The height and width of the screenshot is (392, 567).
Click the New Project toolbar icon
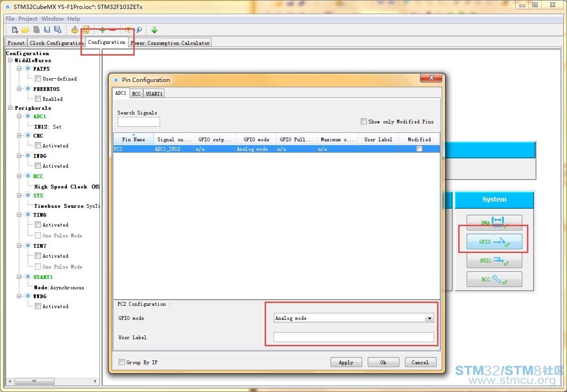(15, 30)
